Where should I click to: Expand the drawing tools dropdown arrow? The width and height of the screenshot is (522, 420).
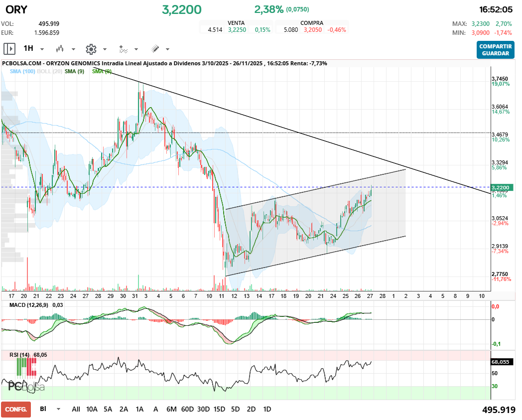pos(168,49)
